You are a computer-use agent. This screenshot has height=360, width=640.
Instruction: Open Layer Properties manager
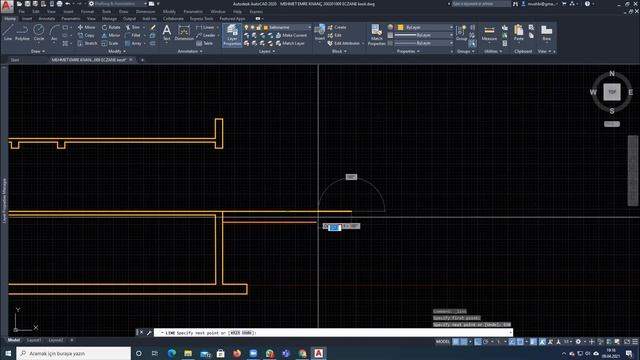tap(232, 35)
